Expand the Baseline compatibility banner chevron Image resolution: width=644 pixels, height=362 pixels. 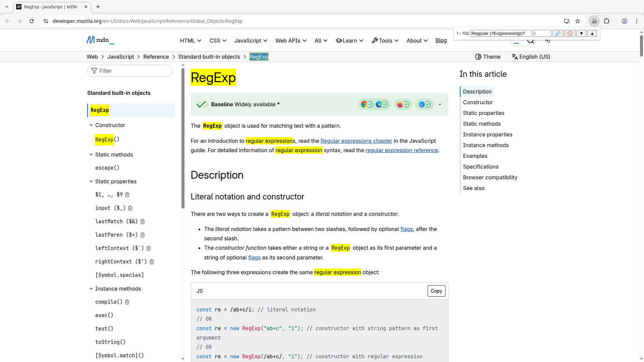tap(440, 104)
